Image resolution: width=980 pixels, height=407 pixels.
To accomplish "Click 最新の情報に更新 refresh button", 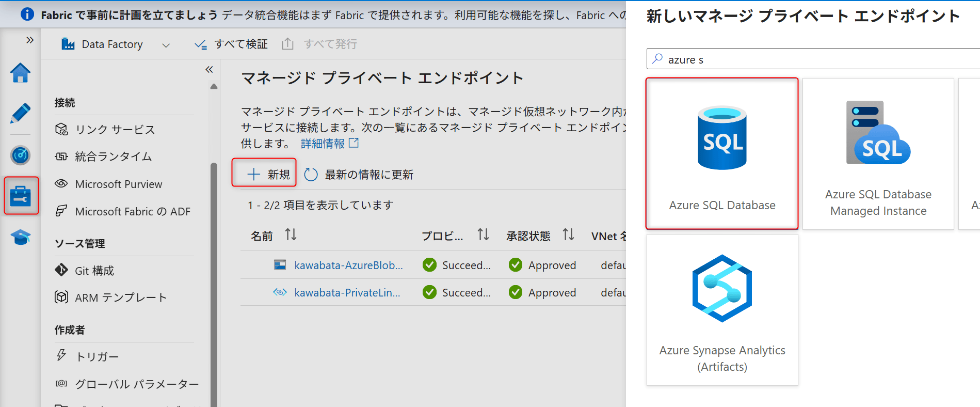I will point(359,175).
